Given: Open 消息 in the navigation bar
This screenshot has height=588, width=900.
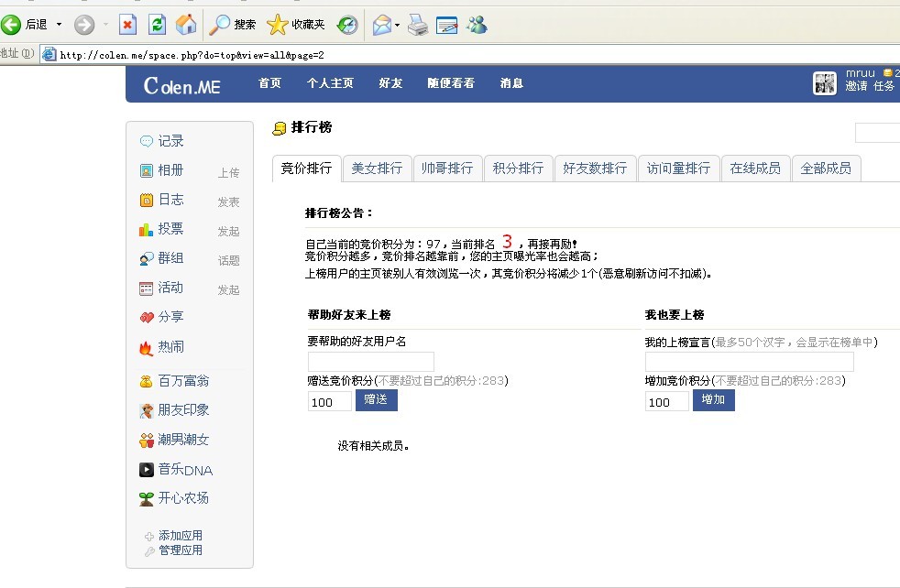Looking at the screenshot, I should click(511, 83).
